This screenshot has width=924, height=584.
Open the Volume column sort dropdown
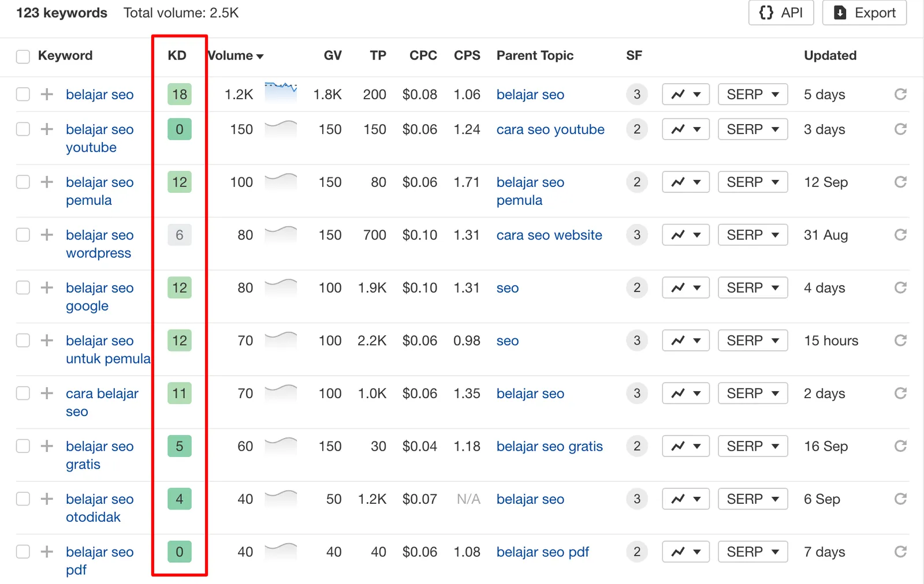[261, 55]
